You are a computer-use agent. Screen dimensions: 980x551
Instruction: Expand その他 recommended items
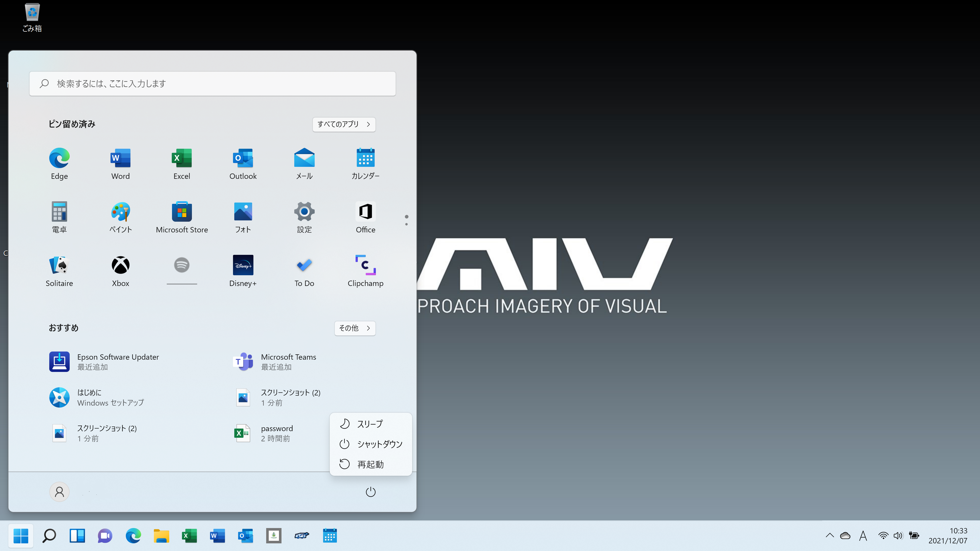coord(354,328)
